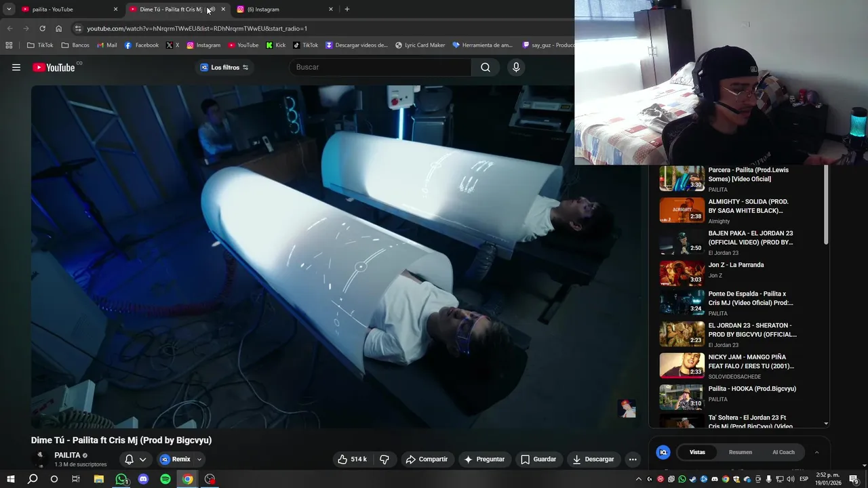
Task: Open WhatsApp from the taskbar
Action: (121, 479)
